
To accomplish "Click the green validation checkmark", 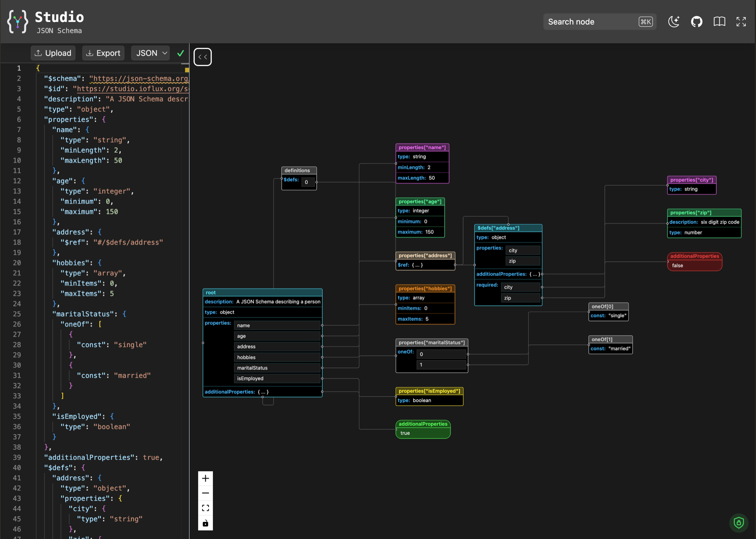I will point(181,53).
